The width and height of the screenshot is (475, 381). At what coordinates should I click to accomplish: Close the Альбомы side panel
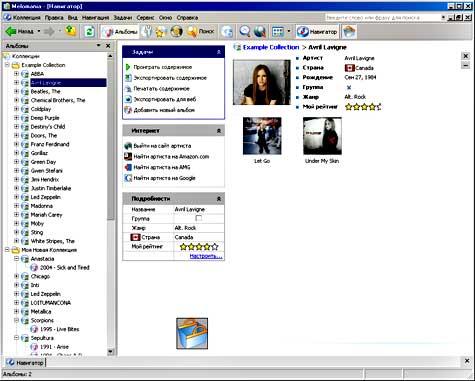[x=108, y=46]
